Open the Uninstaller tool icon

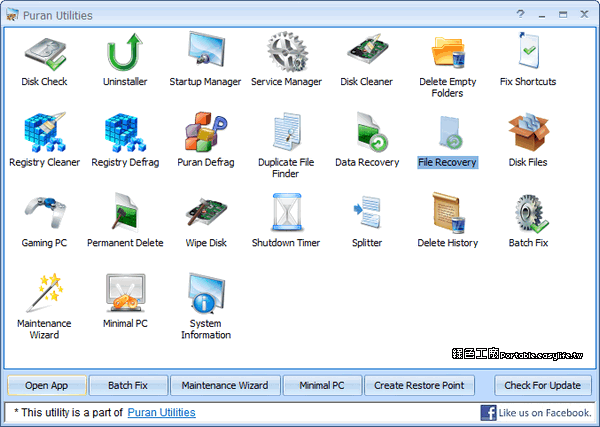126,52
